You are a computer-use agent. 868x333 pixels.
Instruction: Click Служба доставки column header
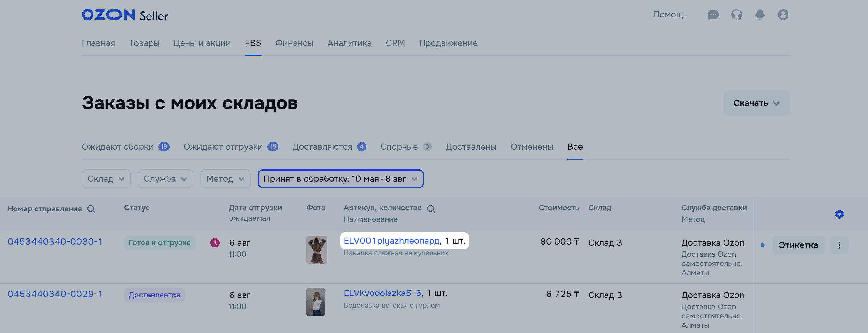click(x=714, y=208)
